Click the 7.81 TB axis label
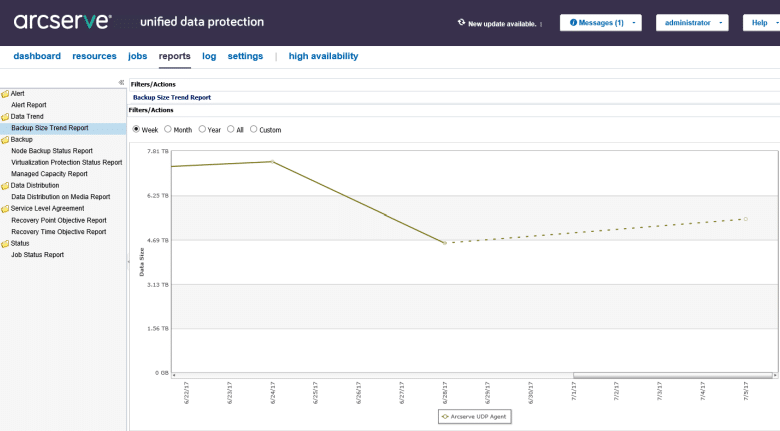The width and height of the screenshot is (780, 431). tap(158, 151)
